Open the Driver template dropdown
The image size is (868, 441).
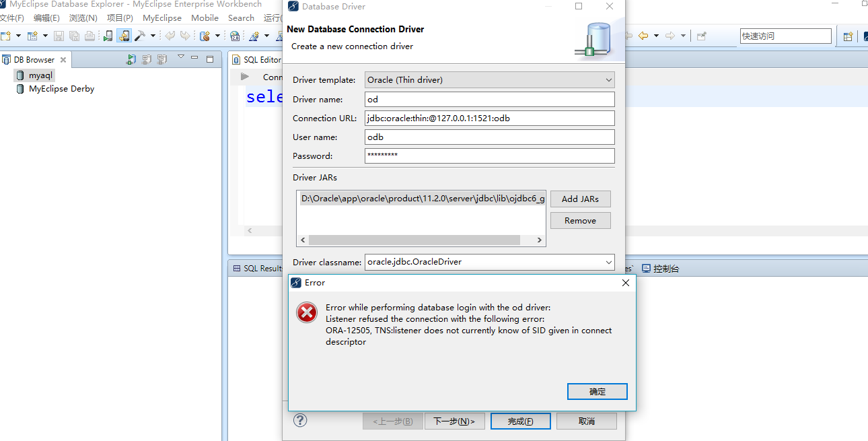point(490,80)
